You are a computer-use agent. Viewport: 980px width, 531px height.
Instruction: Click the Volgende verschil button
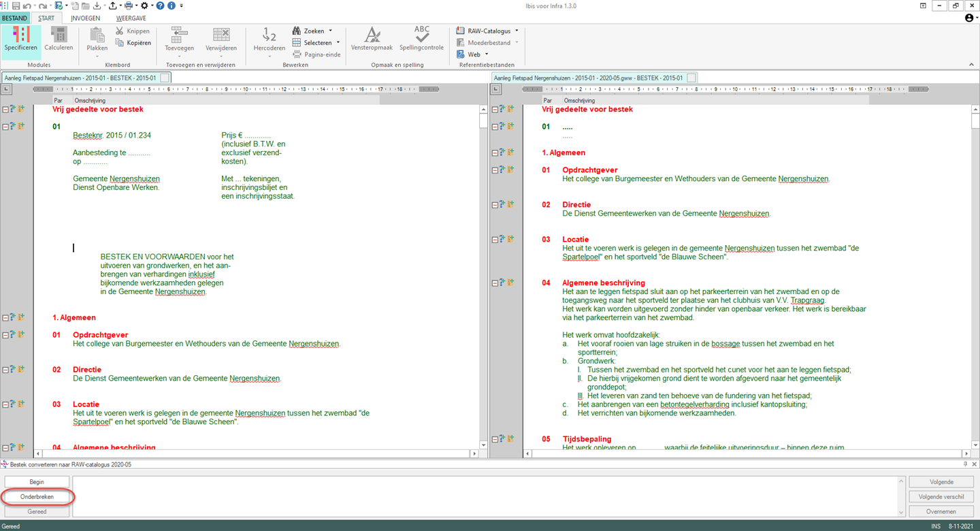[941, 497]
